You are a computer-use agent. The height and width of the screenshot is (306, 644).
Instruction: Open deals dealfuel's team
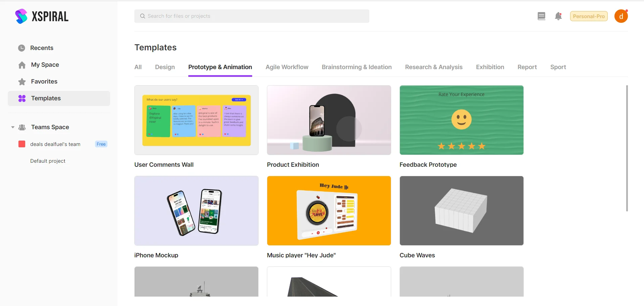[x=55, y=144]
